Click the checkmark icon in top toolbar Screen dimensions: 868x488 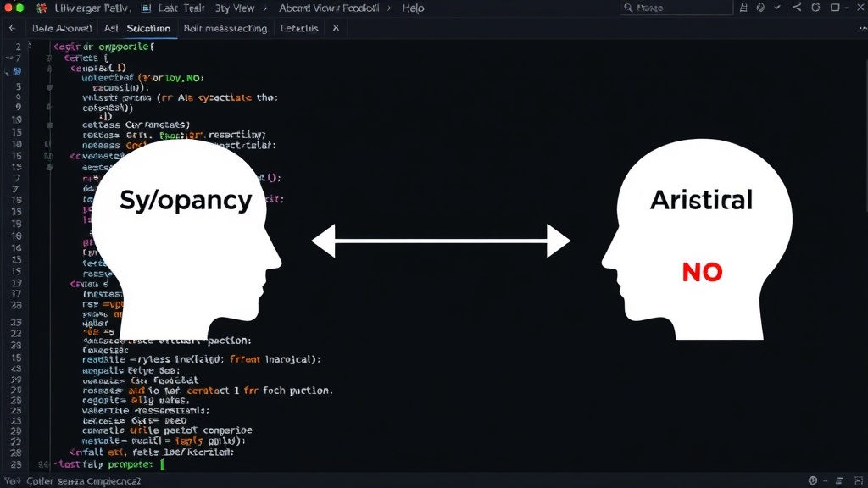pyautogui.click(x=778, y=7)
